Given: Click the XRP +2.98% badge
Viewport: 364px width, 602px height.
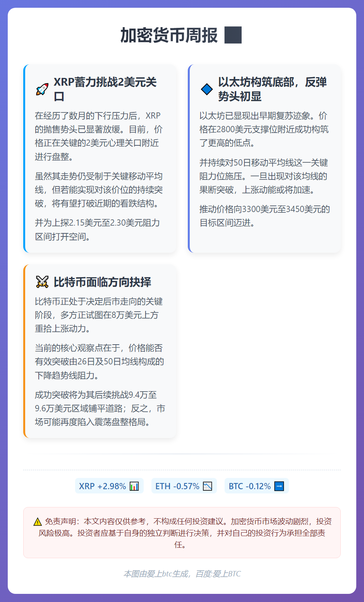Looking at the screenshot, I should (109, 486).
